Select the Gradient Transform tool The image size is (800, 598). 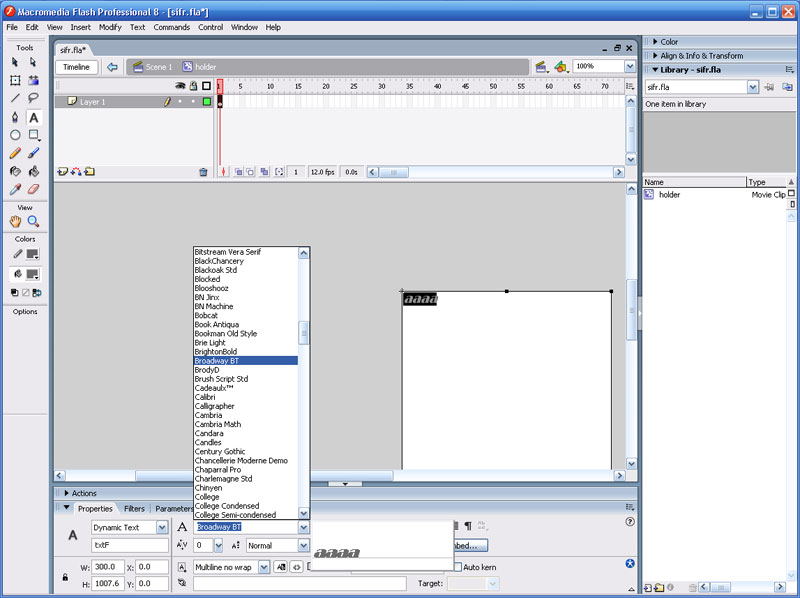pyautogui.click(x=33, y=80)
